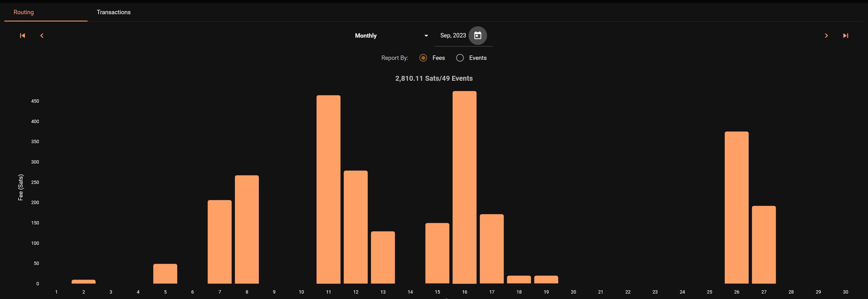Screen dimensions: 868x299
Task: Open the calendar date picker
Action: pyautogui.click(x=478, y=35)
